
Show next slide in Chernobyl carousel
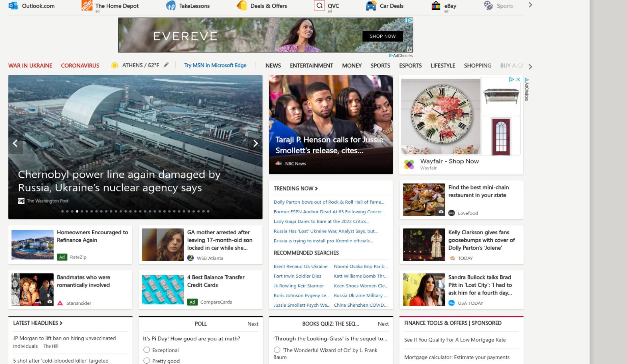point(255,144)
